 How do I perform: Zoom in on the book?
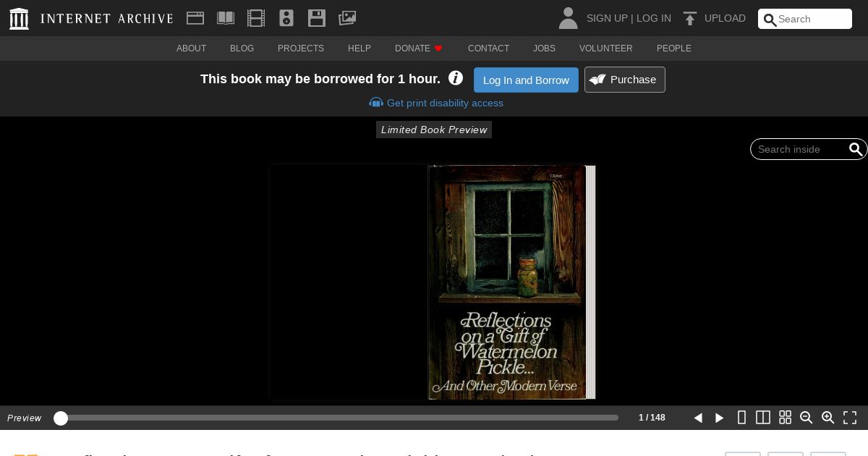tap(828, 418)
